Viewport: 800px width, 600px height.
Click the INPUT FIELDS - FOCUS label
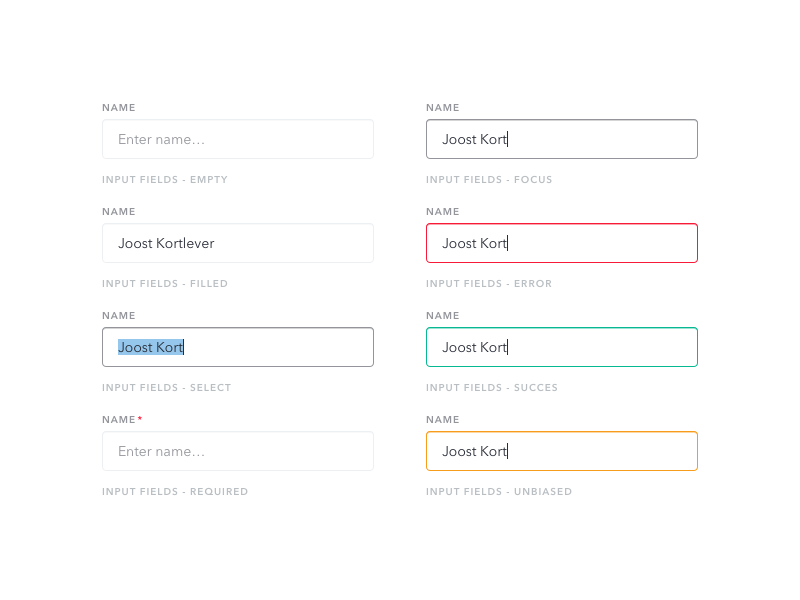click(488, 179)
